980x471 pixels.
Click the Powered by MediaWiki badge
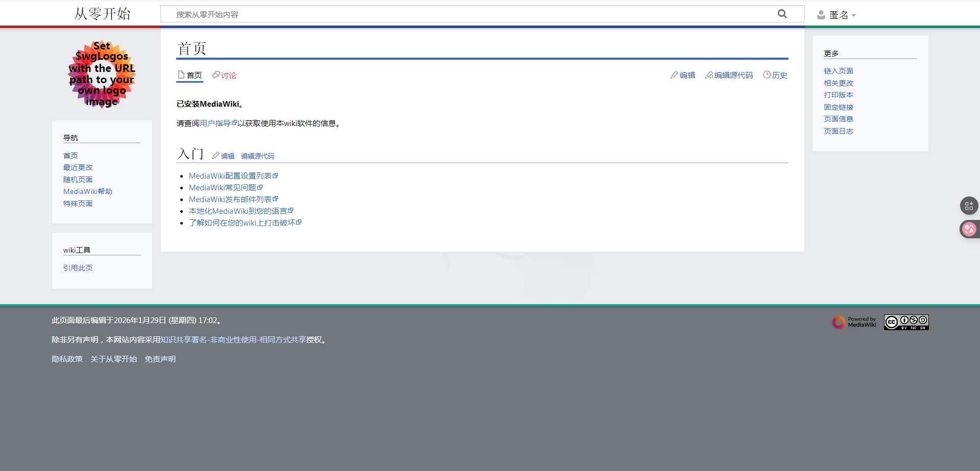[x=853, y=322]
